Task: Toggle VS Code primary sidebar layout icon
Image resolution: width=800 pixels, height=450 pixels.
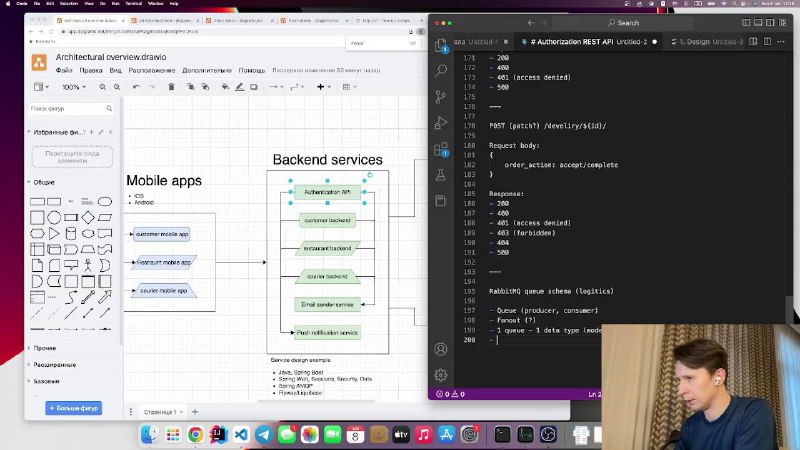Action: coord(746,22)
